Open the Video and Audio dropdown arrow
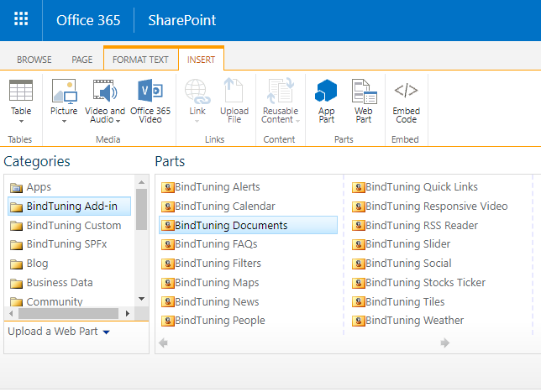Image resolution: width=541 pixels, height=392 pixels. pos(118,121)
